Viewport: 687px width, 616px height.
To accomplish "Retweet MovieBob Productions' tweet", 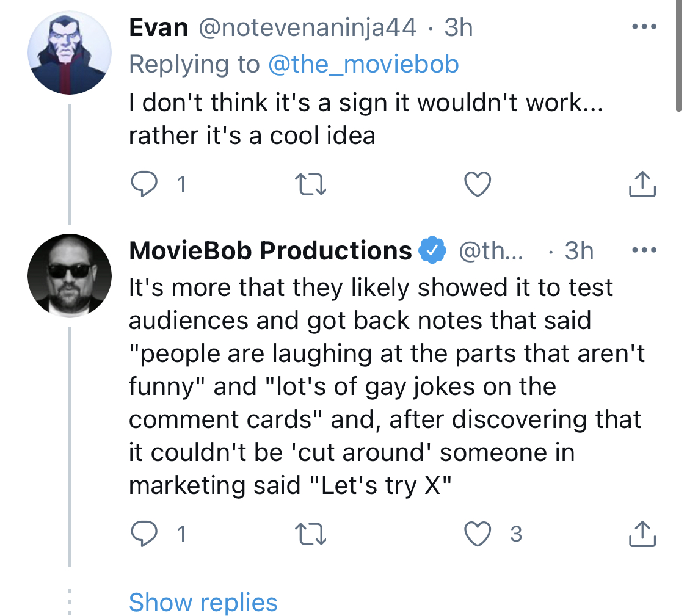I will 310,534.
